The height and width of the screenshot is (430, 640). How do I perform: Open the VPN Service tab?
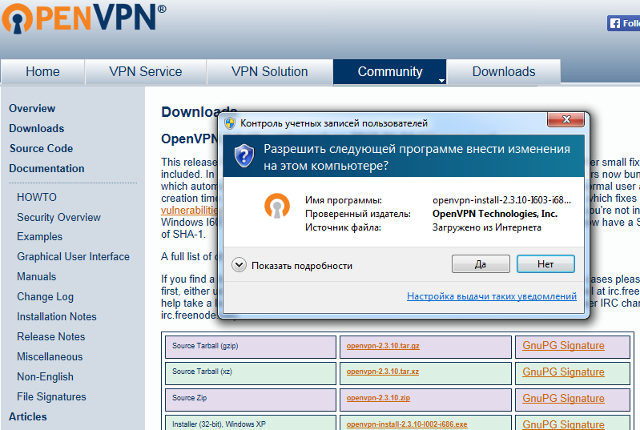coord(146,72)
